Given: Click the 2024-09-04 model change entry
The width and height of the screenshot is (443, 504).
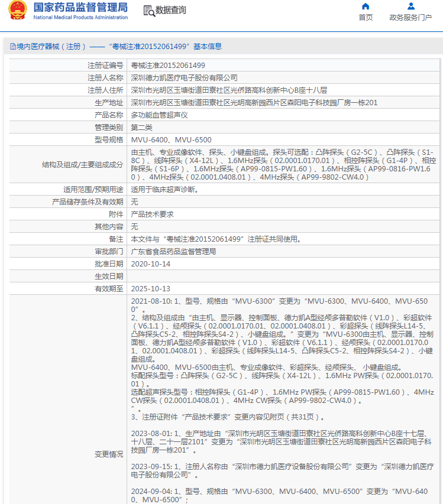Looking at the screenshot, I should pyautogui.click(x=279, y=496).
